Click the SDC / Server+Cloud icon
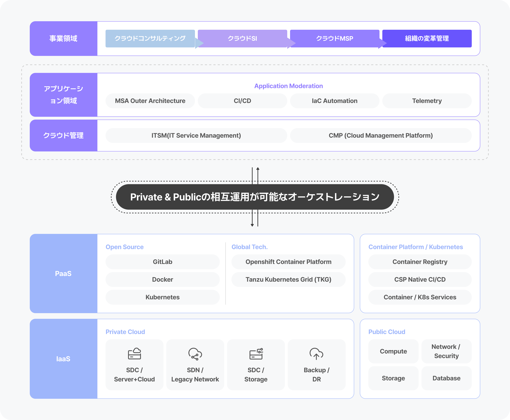This screenshot has height=420, width=510. pos(134,354)
